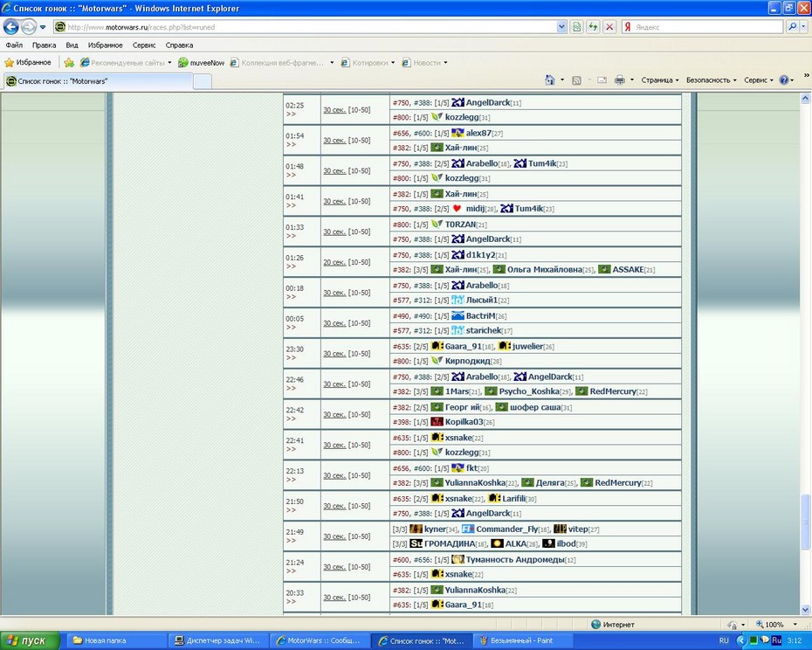Go back with the browser Back arrow
The image size is (812, 650).
(x=10, y=26)
